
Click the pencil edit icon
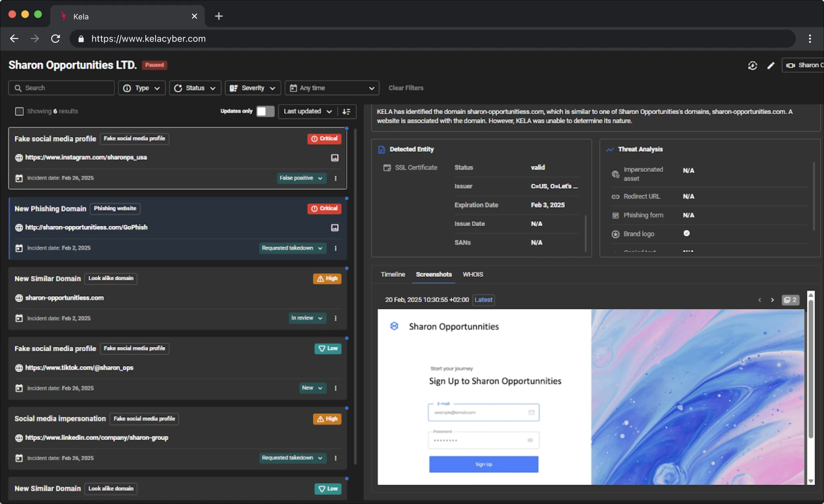pyautogui.click(x=771, y=65)
